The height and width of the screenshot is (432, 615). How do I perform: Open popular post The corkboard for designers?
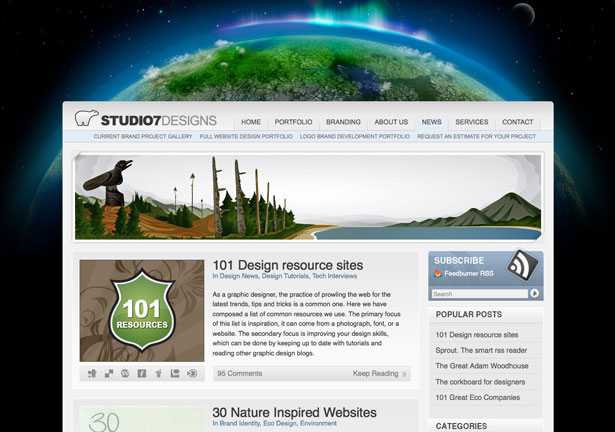click(480, 382)
